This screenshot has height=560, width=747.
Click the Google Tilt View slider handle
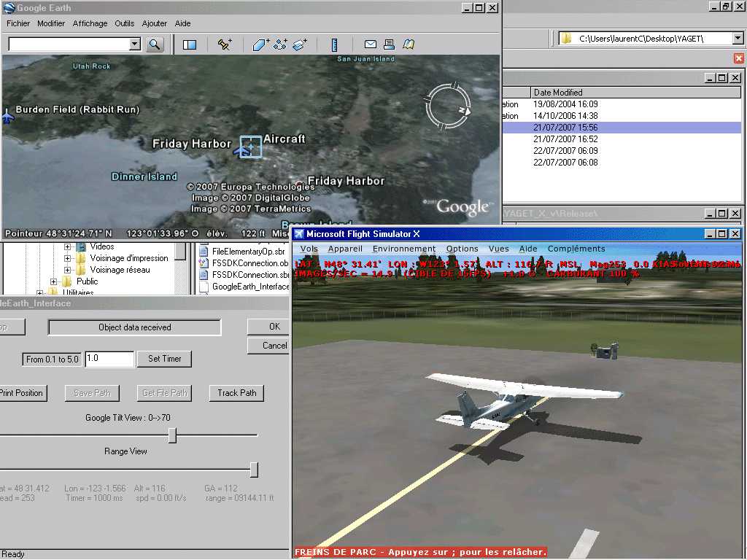pyautogui.click(x=172, y=435)
